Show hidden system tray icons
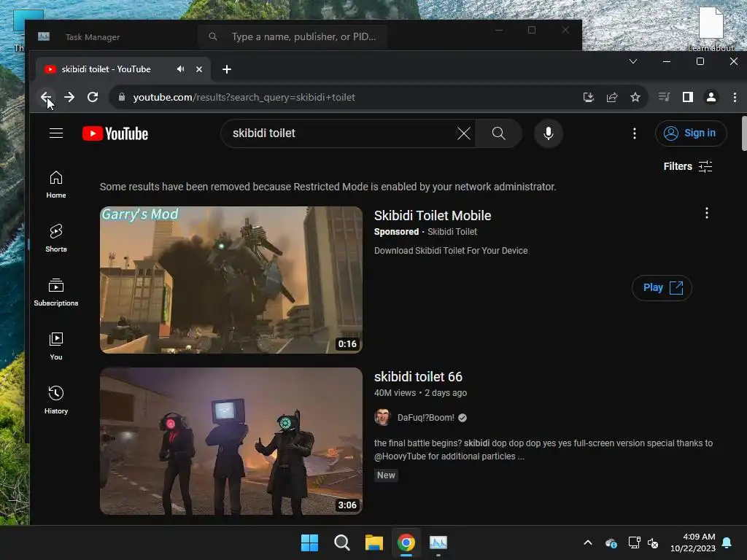The width and height of the screenshot is (747, 560). [x=588, y=542]
